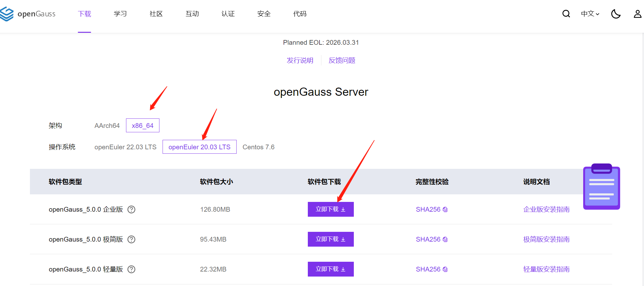The image size is (644, 286).
Task: Show help icon for 轻量版 package
Action: 131,269
